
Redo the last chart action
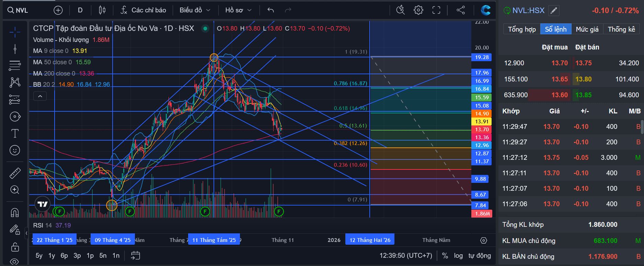click(288, 10)
